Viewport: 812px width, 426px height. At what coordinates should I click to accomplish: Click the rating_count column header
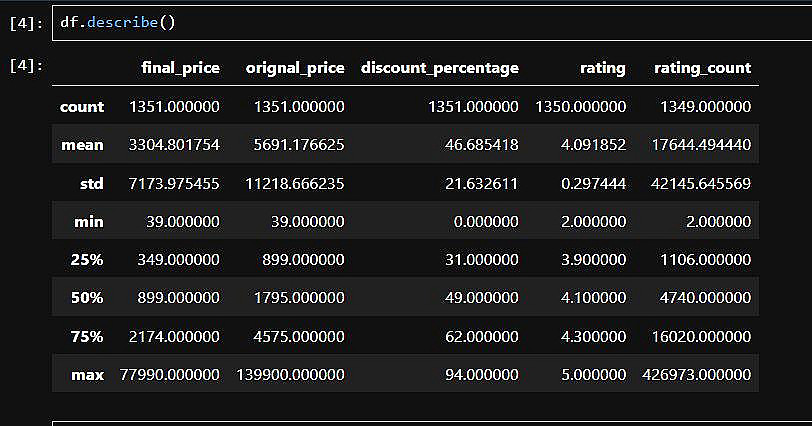pos(702,68)
